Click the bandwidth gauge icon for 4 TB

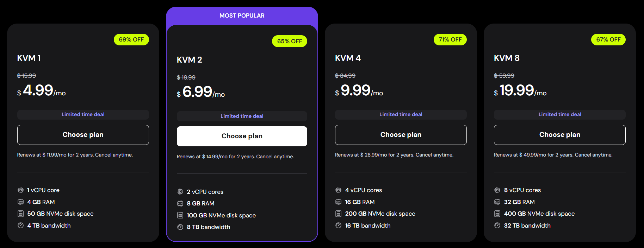point(21,225)
